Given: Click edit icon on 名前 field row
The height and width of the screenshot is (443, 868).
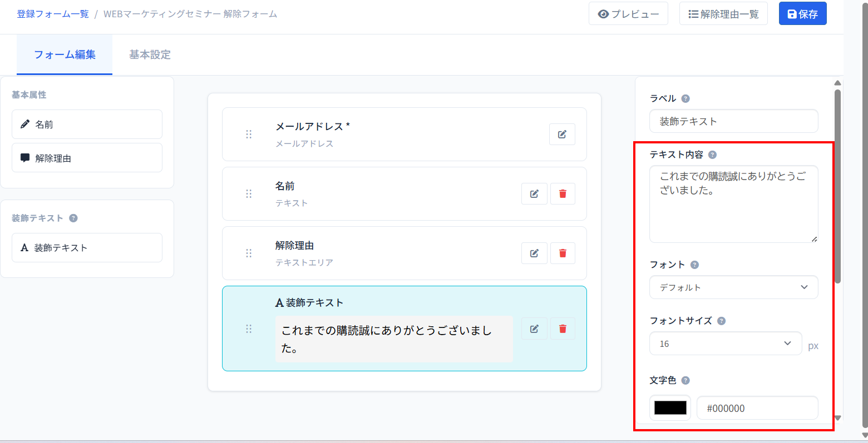Looking at the screenshot, I should (534, 194).
